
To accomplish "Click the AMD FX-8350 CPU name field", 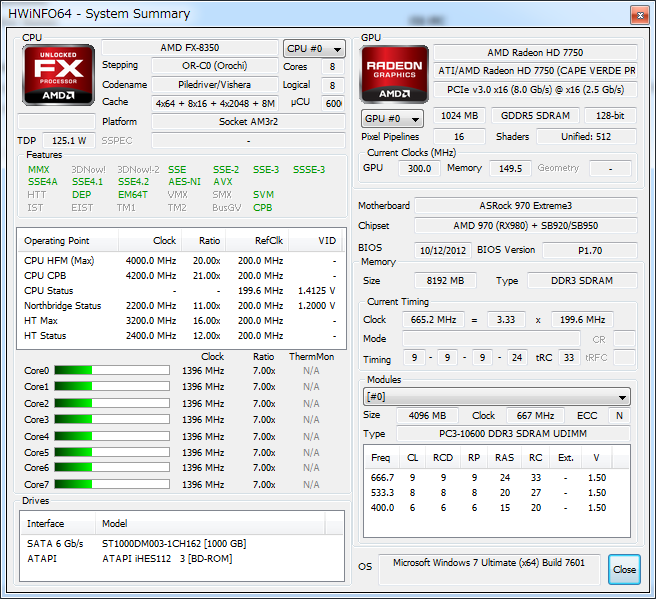I will (x=190, y=48).
